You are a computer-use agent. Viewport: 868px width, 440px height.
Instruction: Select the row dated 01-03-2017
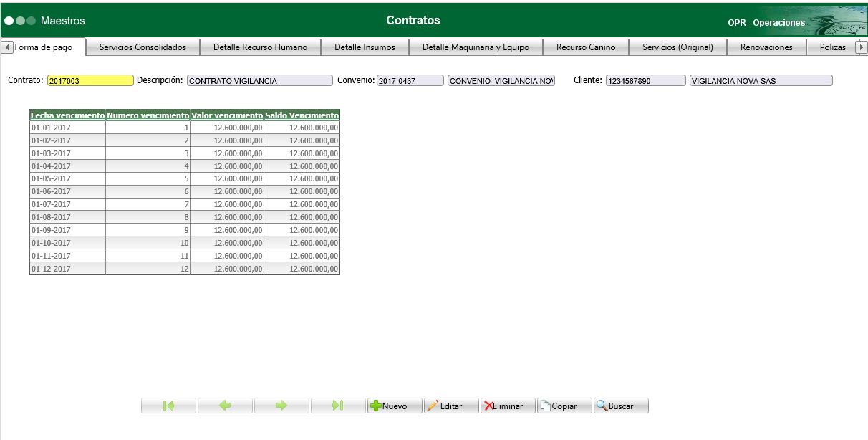[x=185, y=153]
